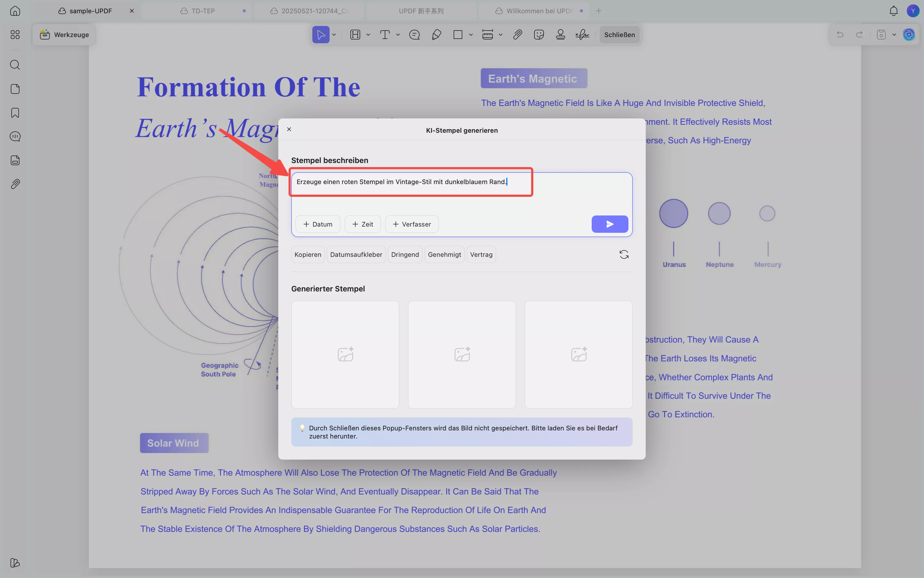This screenshot has width=924, height=578.
Task: Expand the save options dropdown arrow
Action: click(x=894, y=35)
